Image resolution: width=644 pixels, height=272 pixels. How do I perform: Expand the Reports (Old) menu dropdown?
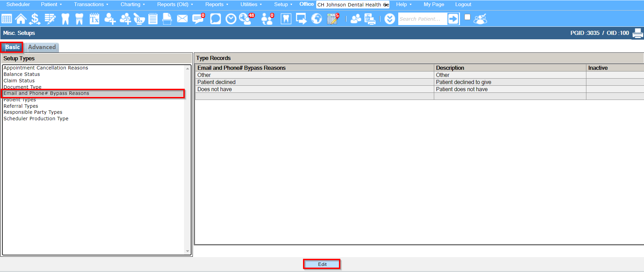tap(175, 4)
